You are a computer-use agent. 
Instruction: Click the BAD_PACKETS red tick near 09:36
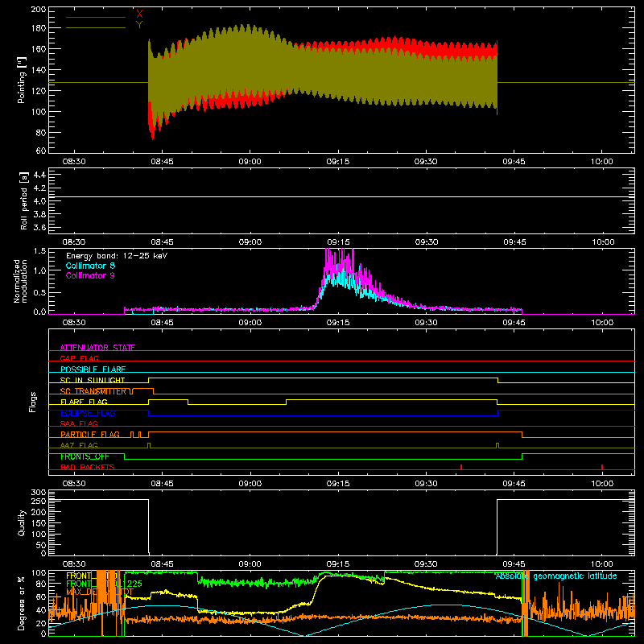pos(461,467)
